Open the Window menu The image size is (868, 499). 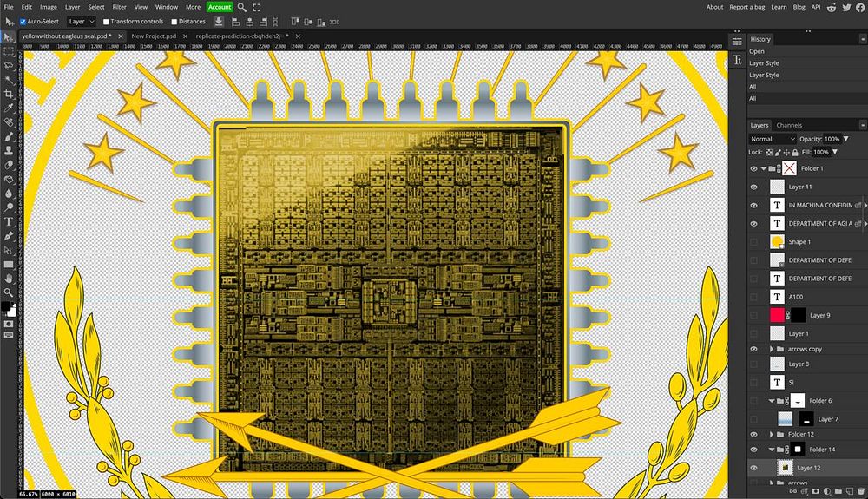pos(166,7)
